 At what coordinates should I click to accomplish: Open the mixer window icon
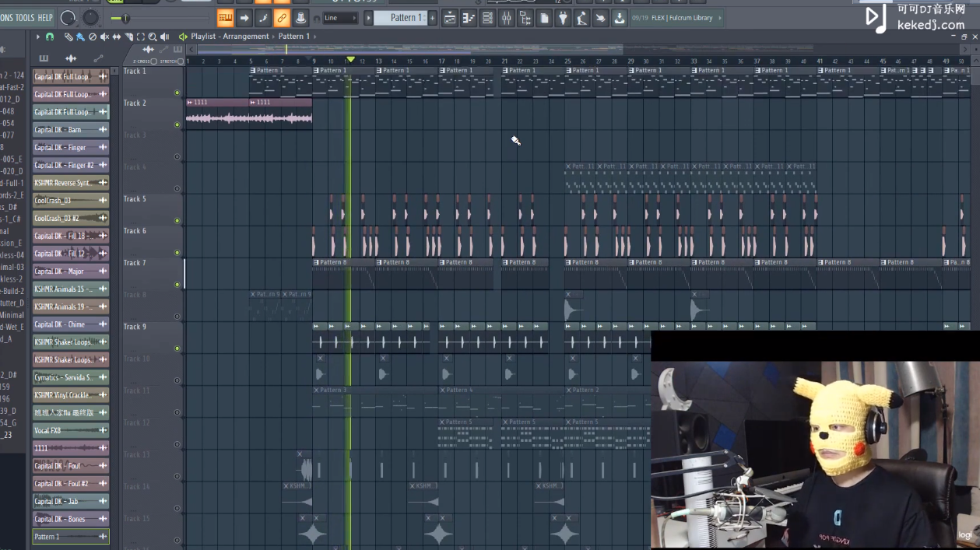(507, 18)
